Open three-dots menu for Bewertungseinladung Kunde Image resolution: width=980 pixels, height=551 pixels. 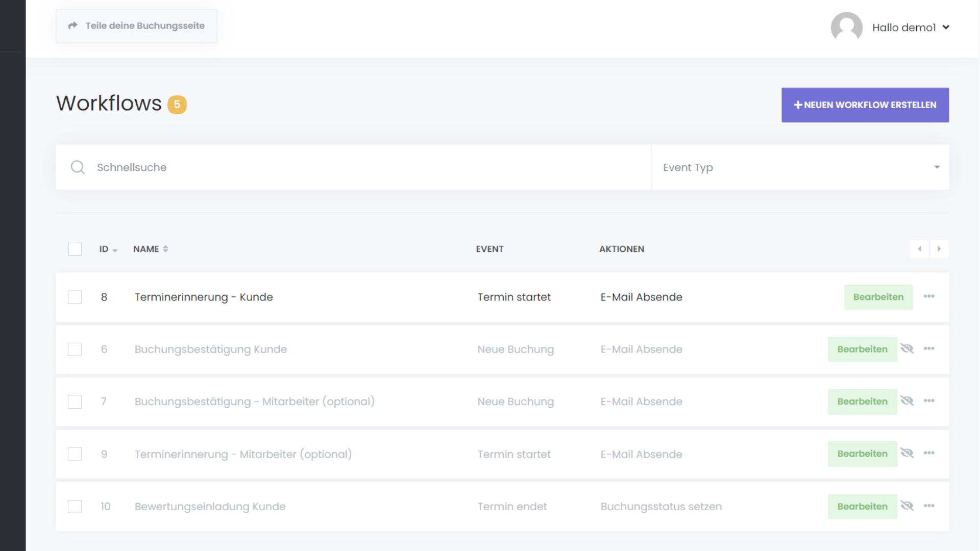[x=928, y=506]
